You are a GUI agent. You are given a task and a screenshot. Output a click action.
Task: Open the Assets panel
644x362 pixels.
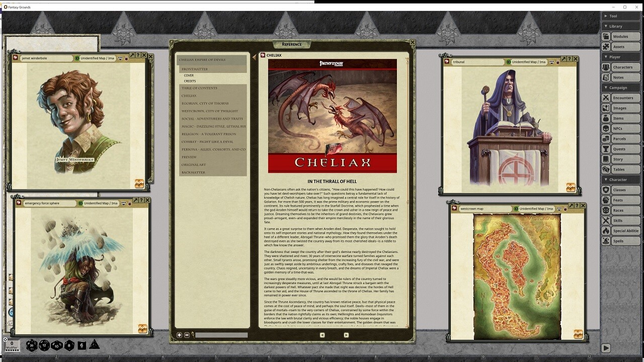[x=621, y=46]
